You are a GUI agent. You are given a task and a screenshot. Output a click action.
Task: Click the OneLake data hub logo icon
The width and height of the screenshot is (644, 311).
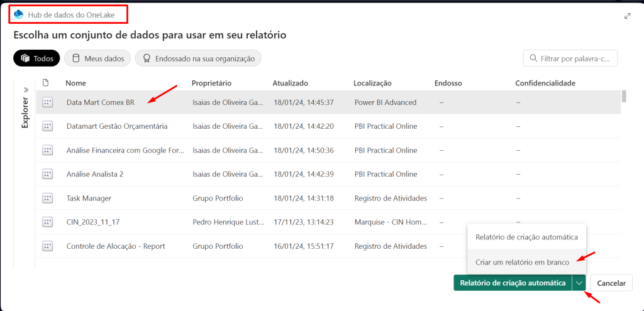[18, 14]
